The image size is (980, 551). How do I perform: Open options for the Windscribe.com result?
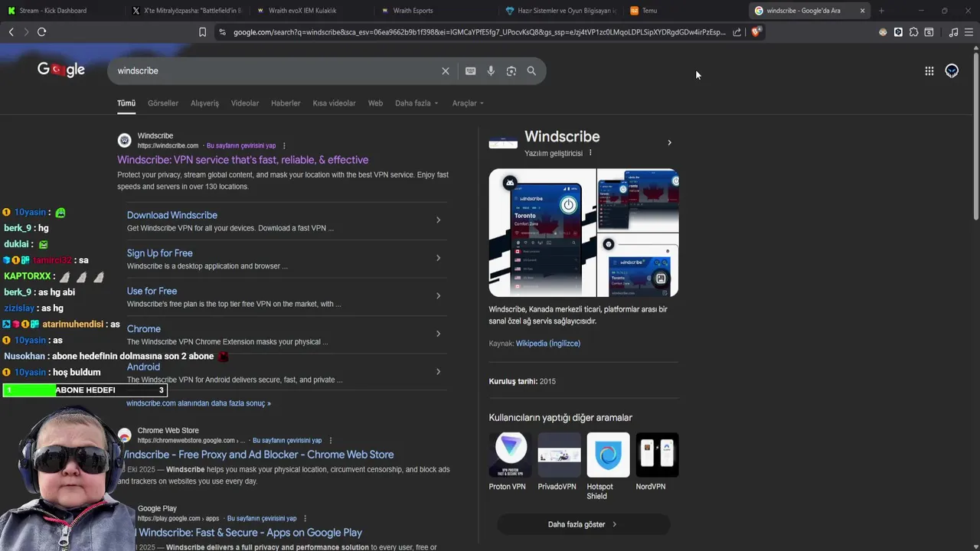click(284, 146)
